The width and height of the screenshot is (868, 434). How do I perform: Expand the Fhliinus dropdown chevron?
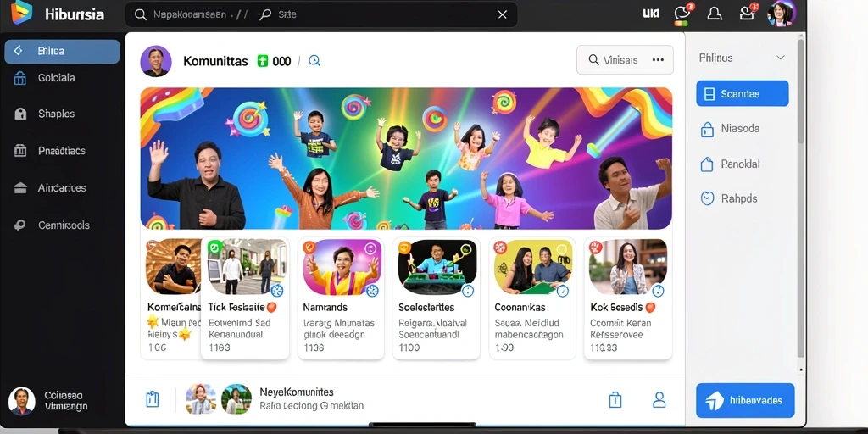(781, 58)
